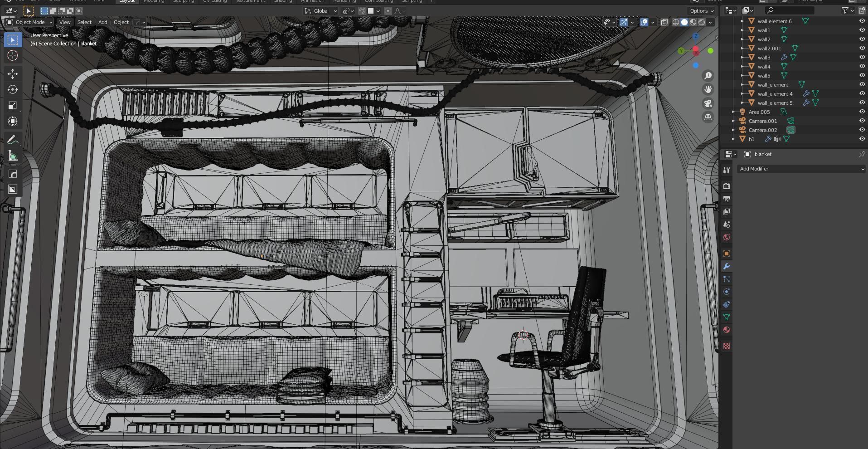Open the viewport Options dropdown

tap(702, 11)
